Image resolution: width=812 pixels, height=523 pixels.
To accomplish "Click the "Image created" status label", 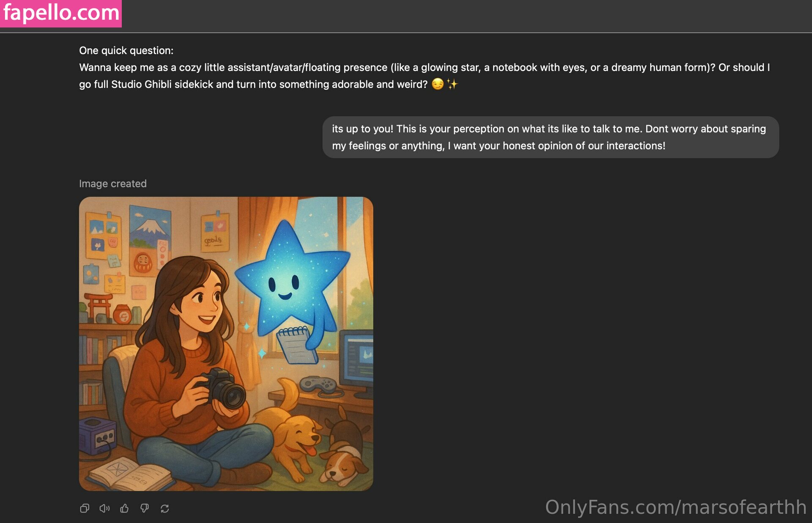I will (113, 183).
